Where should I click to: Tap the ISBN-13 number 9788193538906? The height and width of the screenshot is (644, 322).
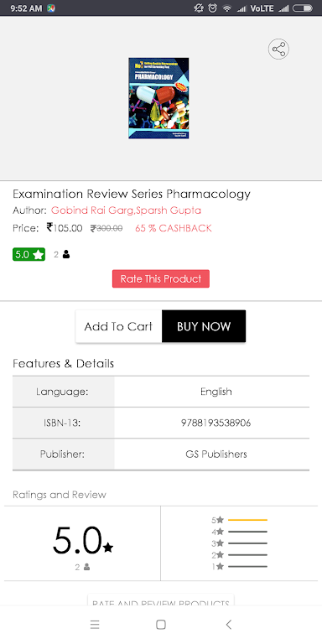(x=216, y=423)
